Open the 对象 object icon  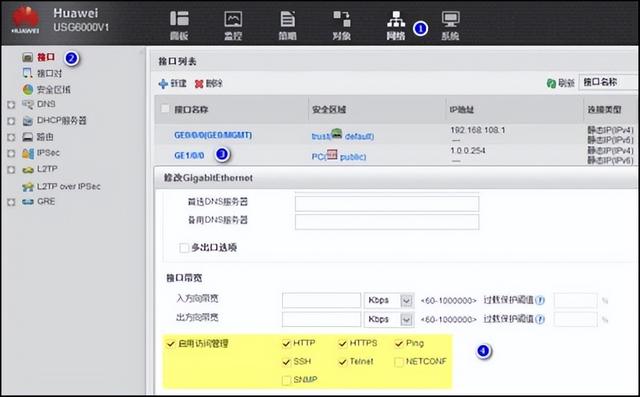tap(342, 19)
